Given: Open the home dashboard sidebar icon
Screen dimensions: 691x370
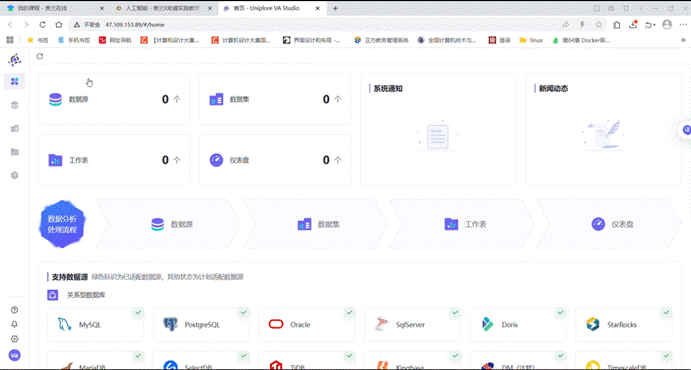Looking at the screenshot, I should coord(15,81).
